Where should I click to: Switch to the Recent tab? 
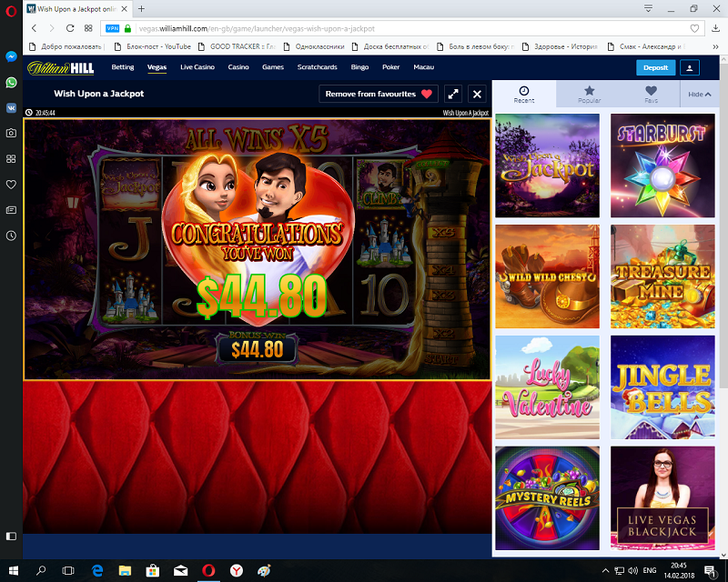pos(524,95)
